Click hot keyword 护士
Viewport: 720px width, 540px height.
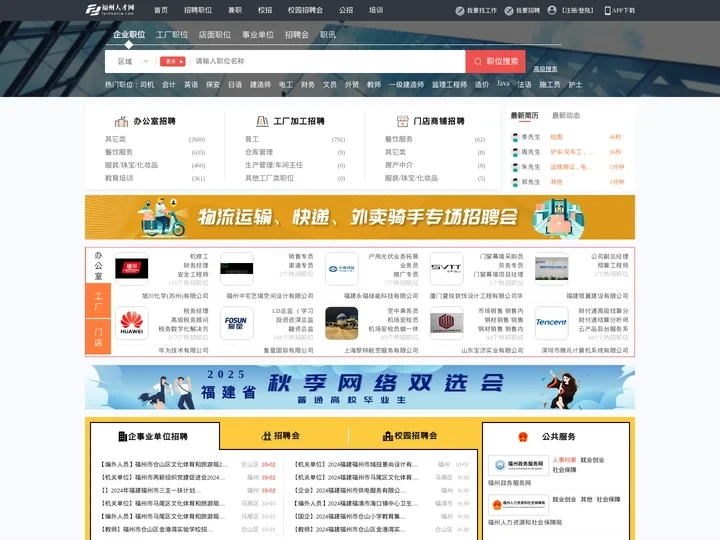click(x=575, y=84)
